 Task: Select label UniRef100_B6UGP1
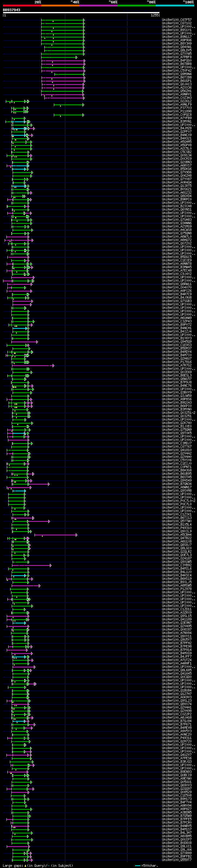coord(177,81)
